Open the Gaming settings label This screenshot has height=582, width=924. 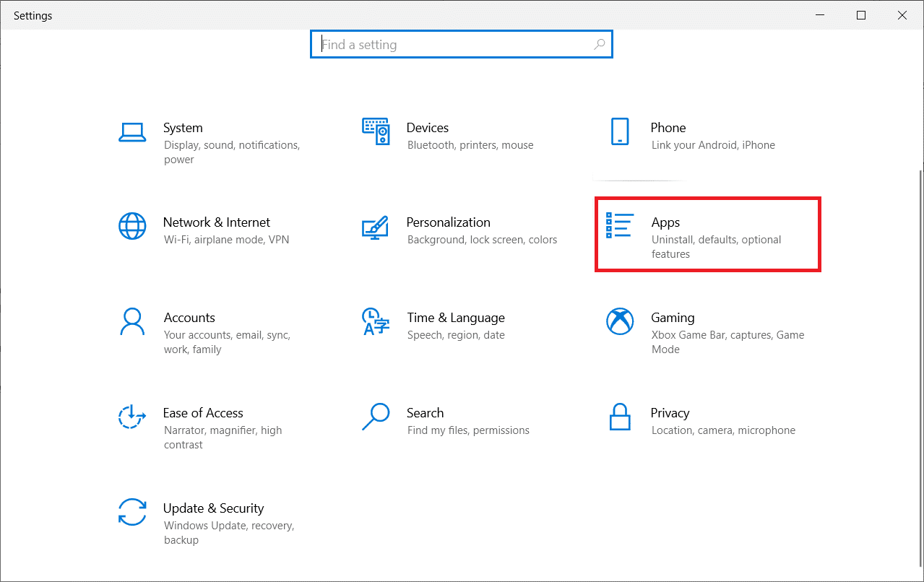pyautogui.click(x=673, y=318)
